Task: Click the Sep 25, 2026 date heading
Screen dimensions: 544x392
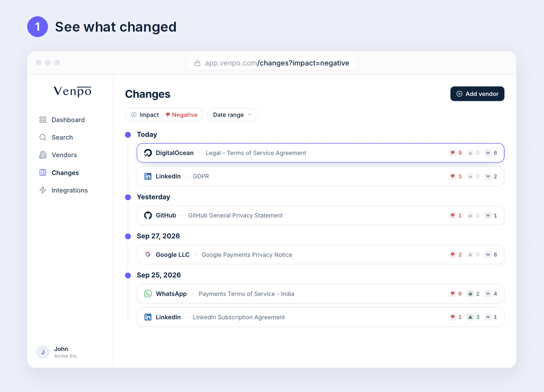Action: (x=159, y=275)
